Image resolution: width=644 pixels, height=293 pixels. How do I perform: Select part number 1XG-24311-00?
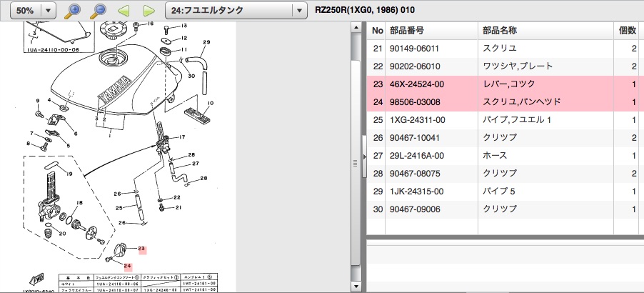[x=417, y=120]
